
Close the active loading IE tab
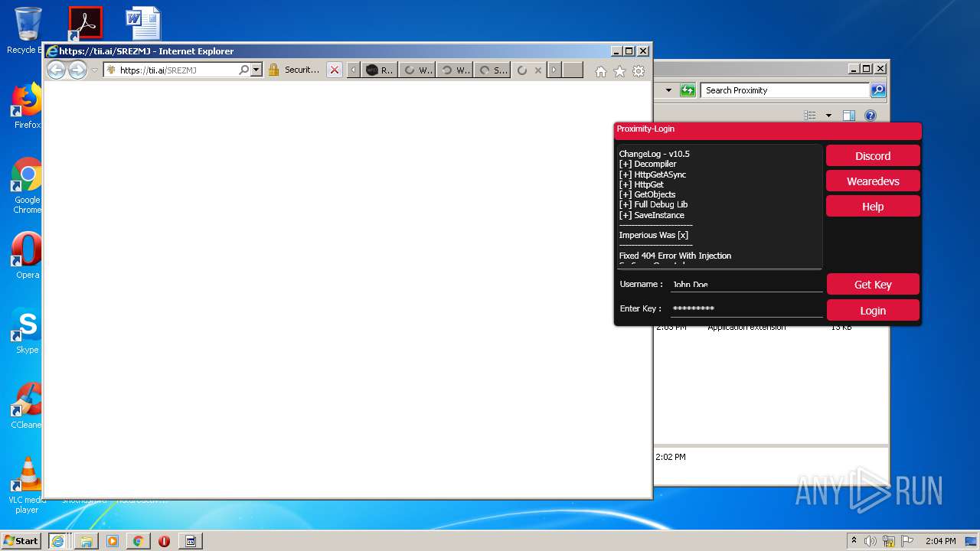(538, 70)
